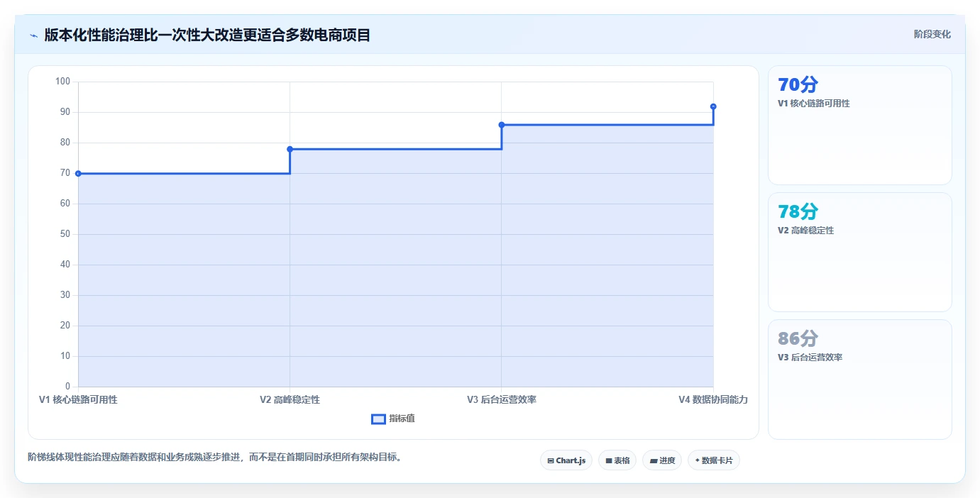The height and width of the screenshot is (498, 980).
Task: Click the y-axis value 100
Action: [62, 82]
